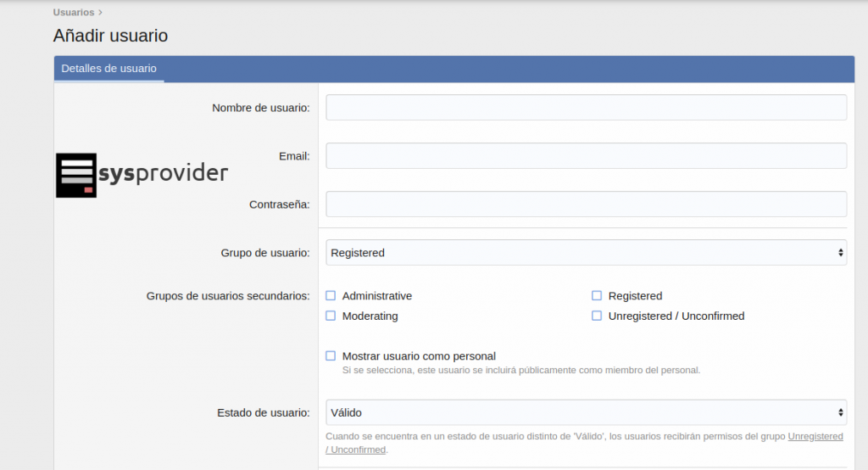Click the Estado de usuario label
This screenshot has width=868, height=470.
coord(263,412)
